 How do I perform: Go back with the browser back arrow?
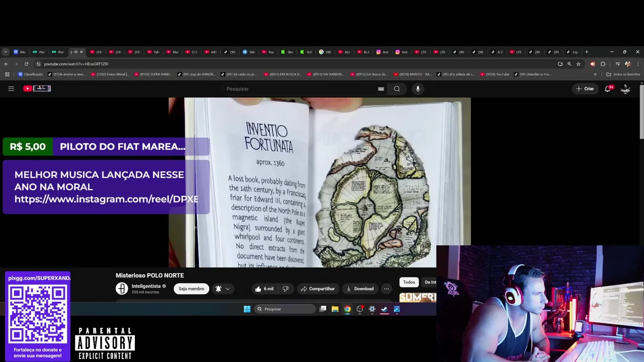pos(6,64)
